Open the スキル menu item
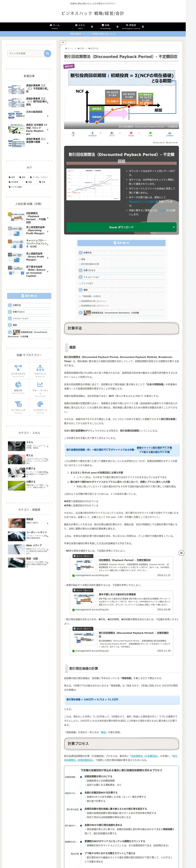 click(80, 27)
